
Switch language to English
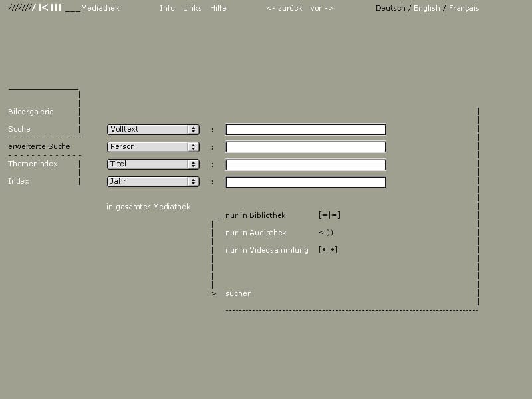426,8
